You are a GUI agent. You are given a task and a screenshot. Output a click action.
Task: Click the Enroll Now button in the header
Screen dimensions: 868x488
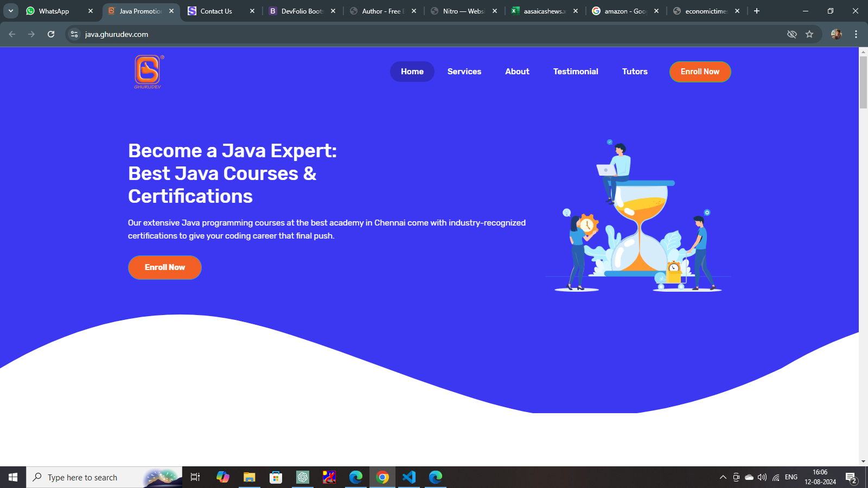pos(700,72)
